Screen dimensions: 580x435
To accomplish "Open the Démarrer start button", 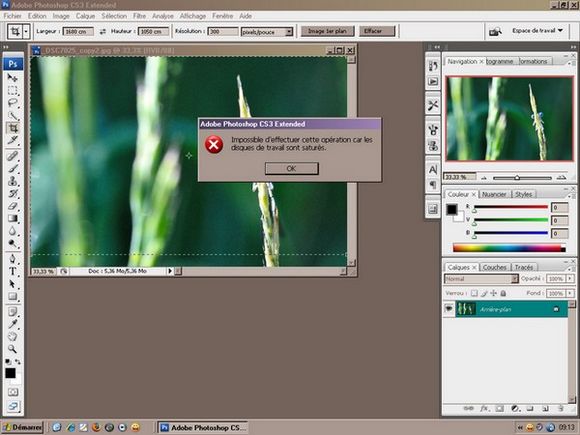I will [x=22, y=428].
